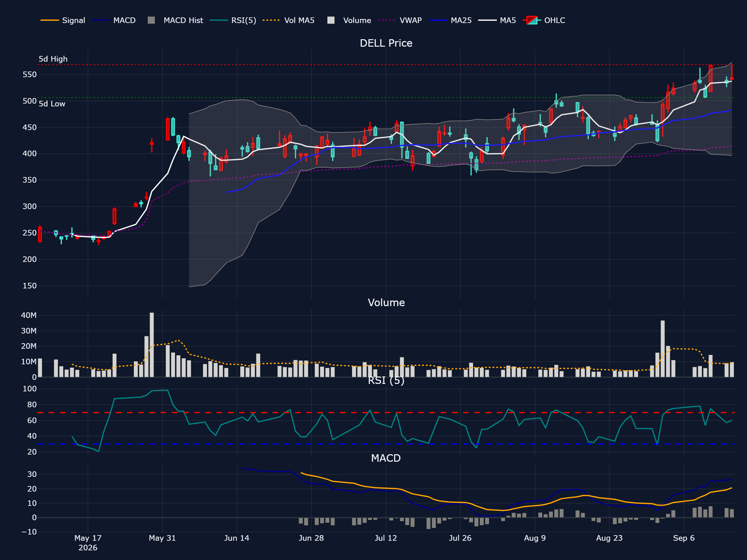Click the May 31 x-axis label
This screenshot has width=747, height=560.
coord(162,538)
